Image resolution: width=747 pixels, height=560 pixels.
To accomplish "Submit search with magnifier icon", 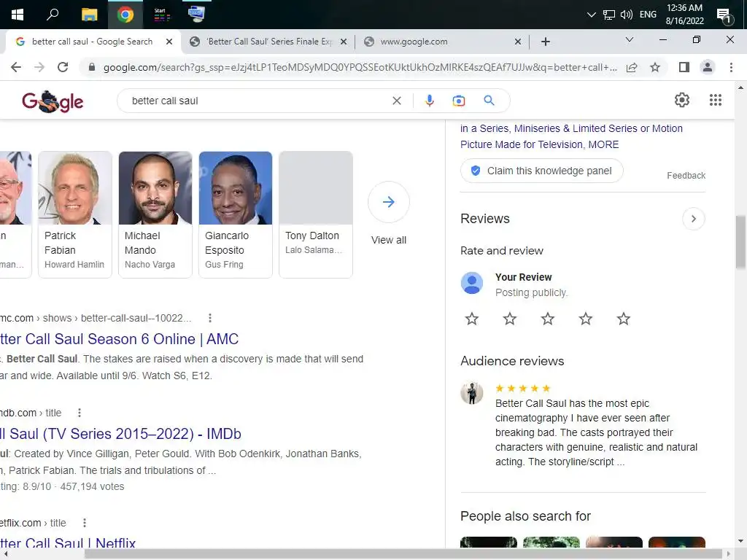I will pyautogui.click(x=489, y=101).
